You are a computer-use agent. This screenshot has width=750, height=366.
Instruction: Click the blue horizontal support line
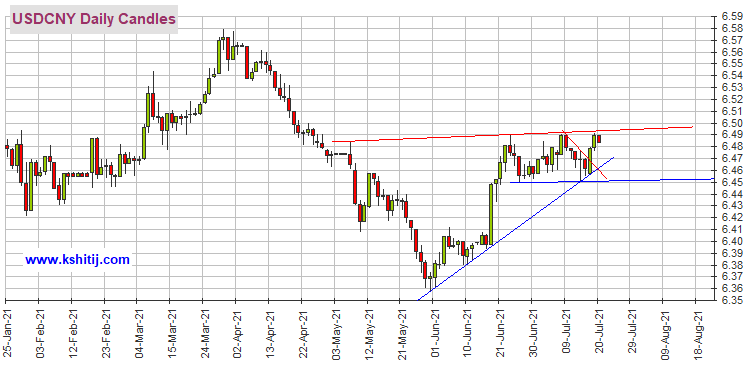coord(612,180)
